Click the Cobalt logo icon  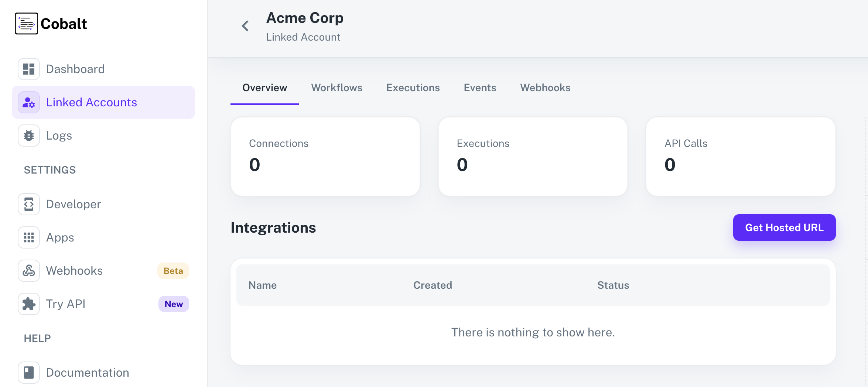click(26, 23)
